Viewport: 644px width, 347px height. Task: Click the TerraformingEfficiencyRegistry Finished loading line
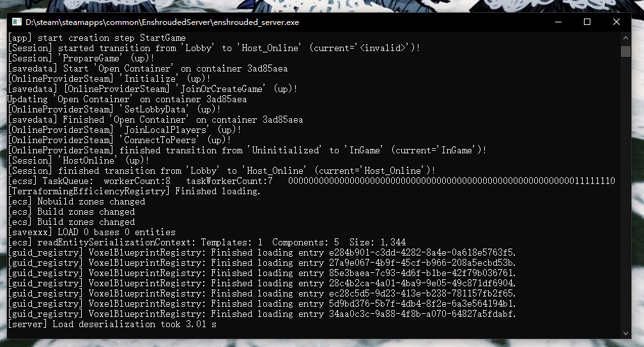pos(134,191)
